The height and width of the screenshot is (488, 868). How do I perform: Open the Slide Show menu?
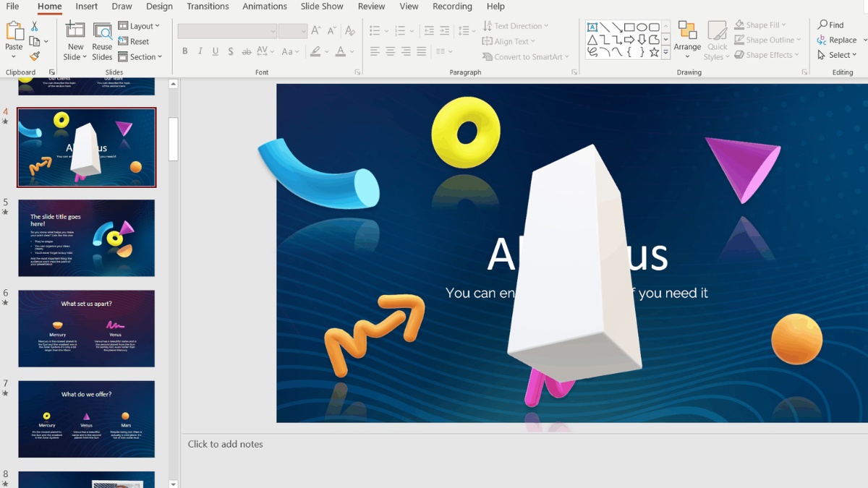click(321, 7)
